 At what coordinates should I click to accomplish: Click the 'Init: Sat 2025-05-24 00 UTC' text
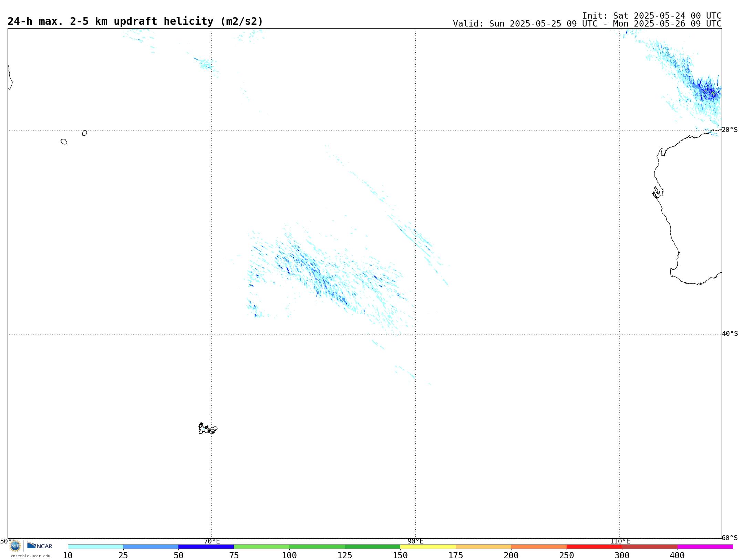point(652,16)
